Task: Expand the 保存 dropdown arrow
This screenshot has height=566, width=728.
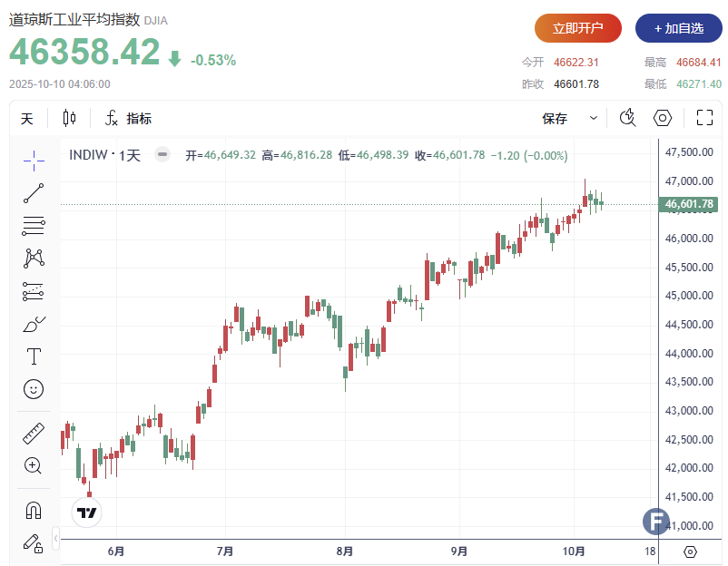Action: [594, 118]
